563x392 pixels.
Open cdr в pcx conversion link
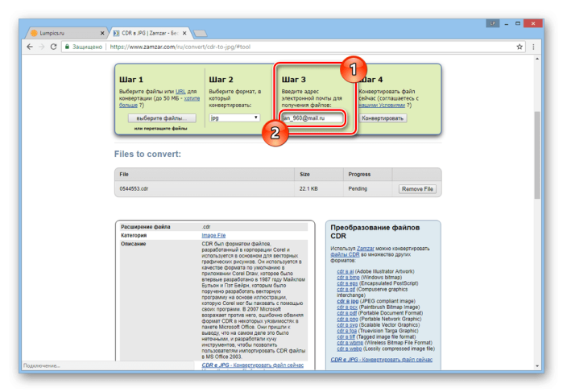pyautogui.click(x=347, y=307)
